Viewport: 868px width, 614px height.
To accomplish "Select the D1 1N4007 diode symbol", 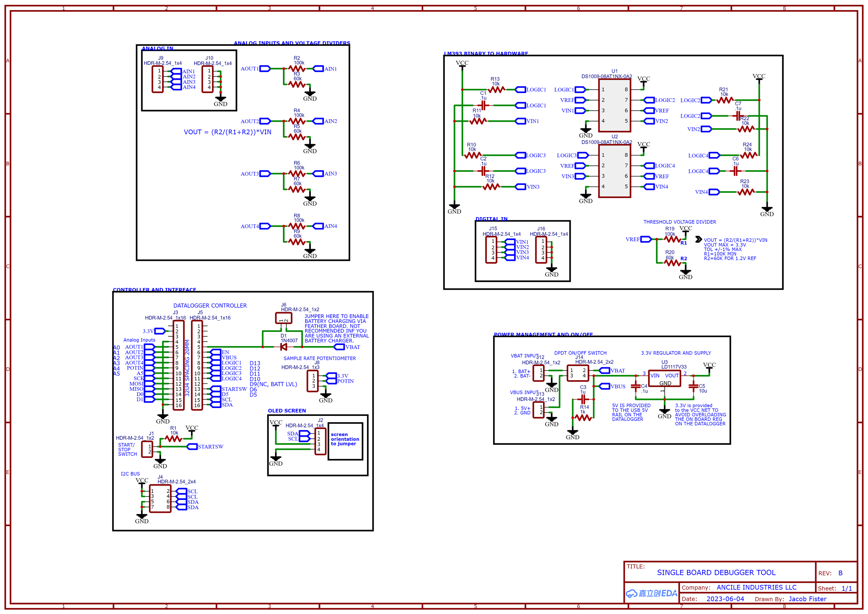I will coord(283,347).
